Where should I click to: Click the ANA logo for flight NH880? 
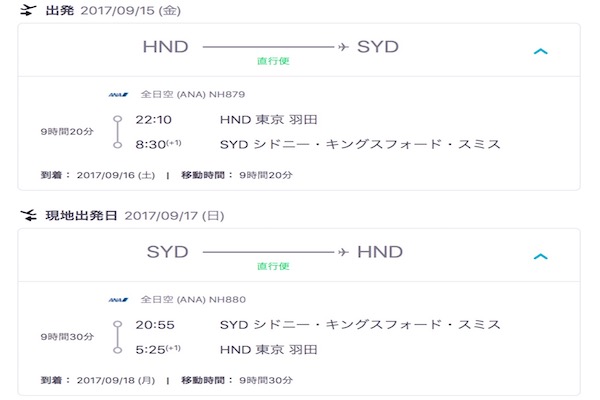[118, 300]
